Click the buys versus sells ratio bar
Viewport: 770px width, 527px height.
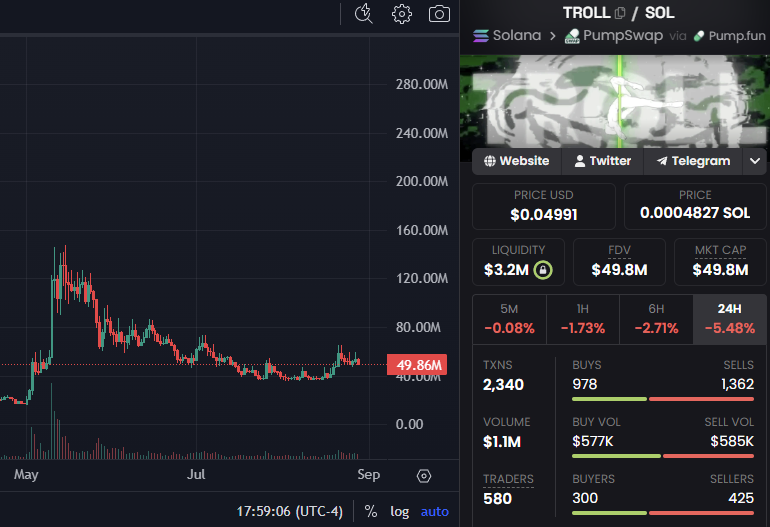coord(663,399)
